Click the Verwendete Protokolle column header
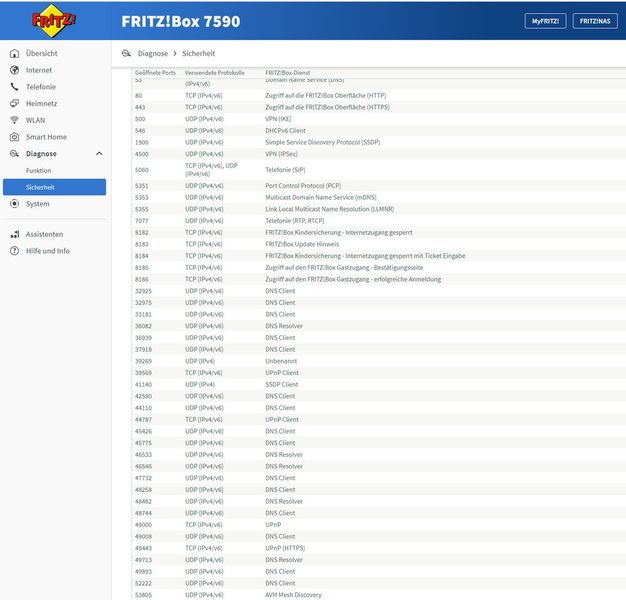 pyautogui.click(x=215, y=73)
